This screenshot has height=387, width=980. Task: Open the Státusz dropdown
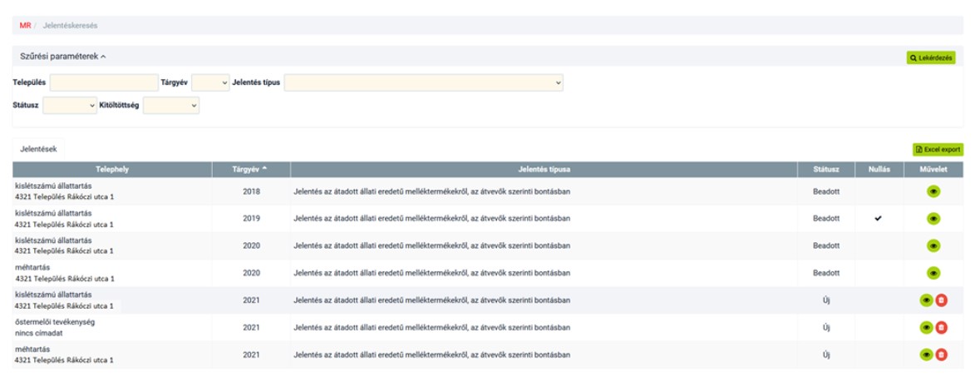[x=70, y=106]
